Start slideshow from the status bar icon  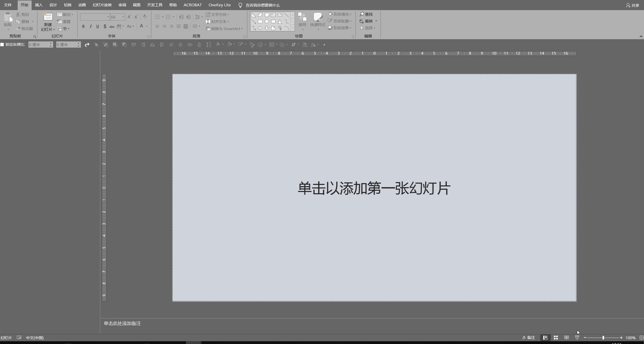[x=577, y=337]
